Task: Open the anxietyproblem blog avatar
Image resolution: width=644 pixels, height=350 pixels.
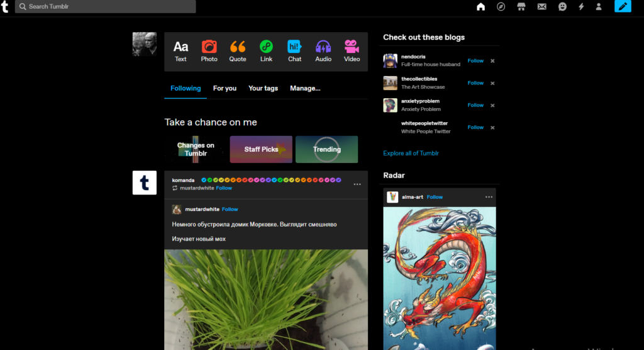Action: [390, 105]
